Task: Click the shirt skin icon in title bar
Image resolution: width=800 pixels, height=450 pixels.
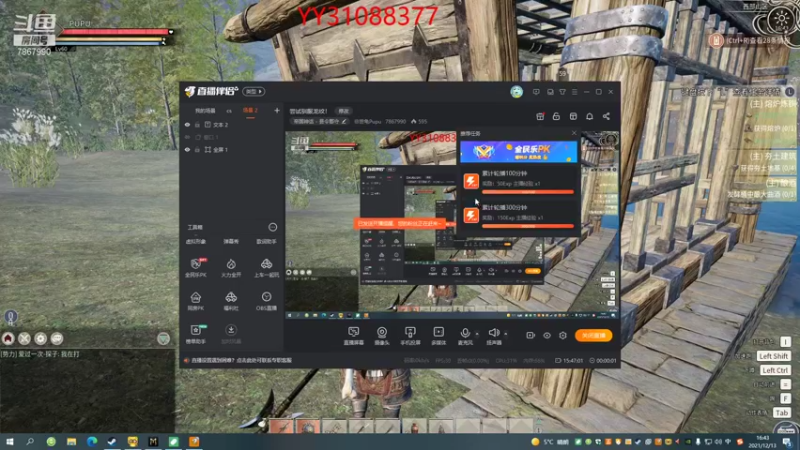Action: tap(562, 92)
